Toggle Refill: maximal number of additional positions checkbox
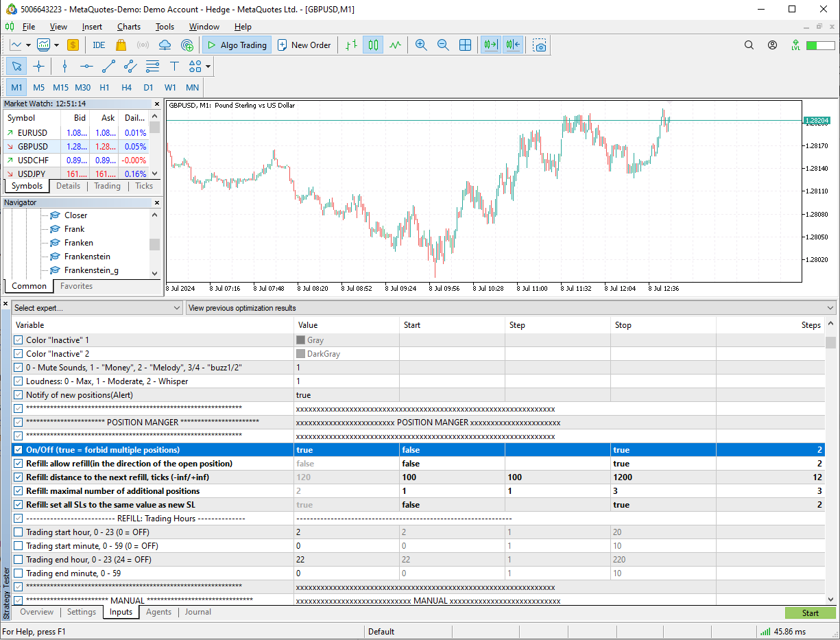 point(19,491)
